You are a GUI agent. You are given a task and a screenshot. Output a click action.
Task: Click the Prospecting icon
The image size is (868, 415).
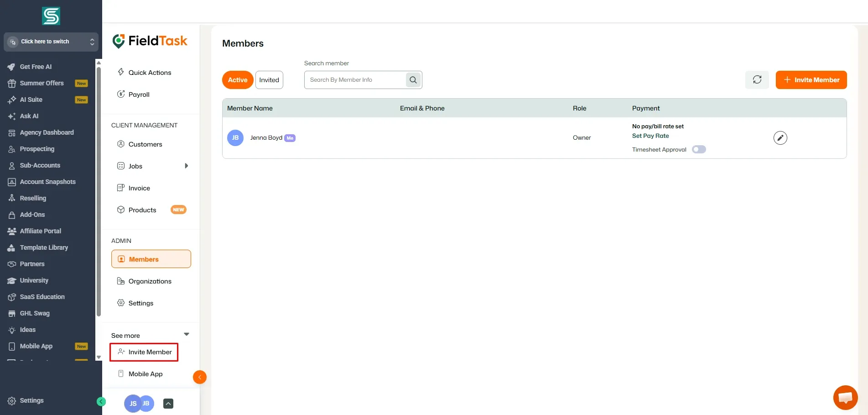click(x=12, y=149)
